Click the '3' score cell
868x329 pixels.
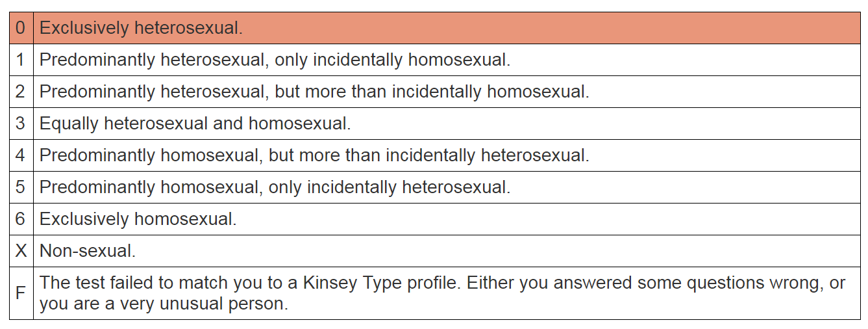click(x=21, y=124)
